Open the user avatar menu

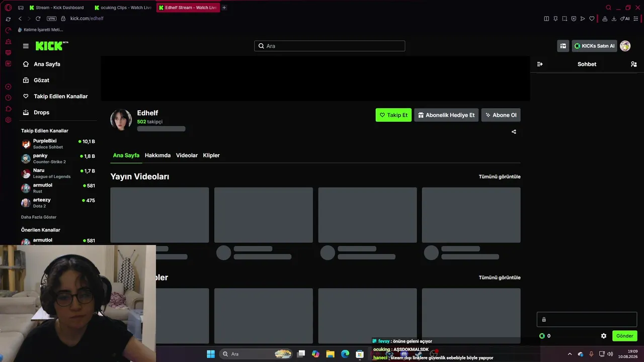(625, 46)
